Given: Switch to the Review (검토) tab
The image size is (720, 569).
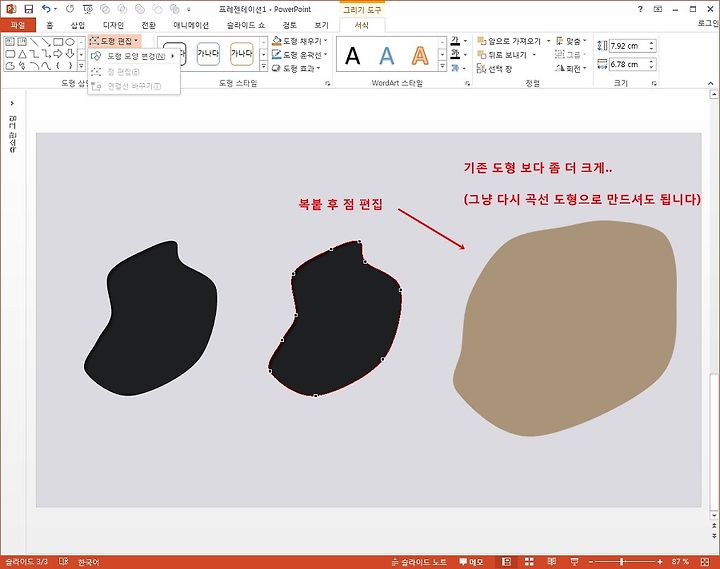Looking at the screenshot, I should point(290,25).
